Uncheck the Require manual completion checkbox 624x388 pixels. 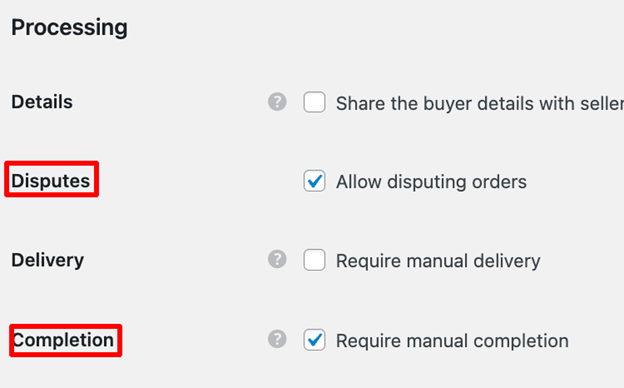pyautogui.click(x=314, y=340)
